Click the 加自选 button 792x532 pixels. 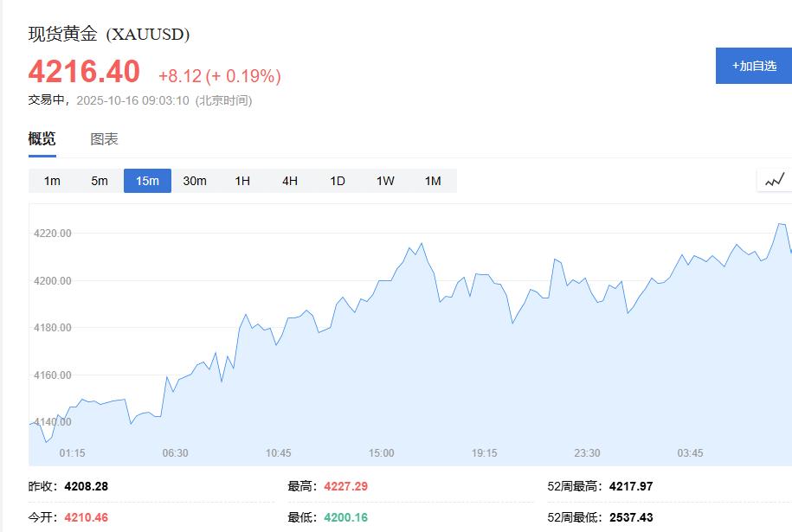[x=752, y=65]
